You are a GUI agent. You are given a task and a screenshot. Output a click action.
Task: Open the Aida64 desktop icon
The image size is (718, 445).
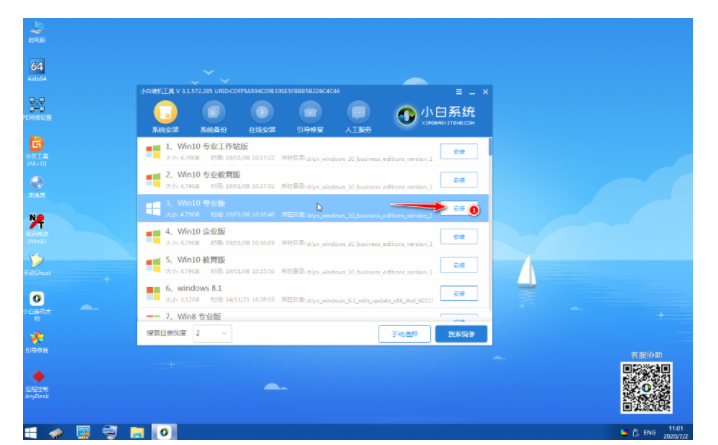(37, 70)
